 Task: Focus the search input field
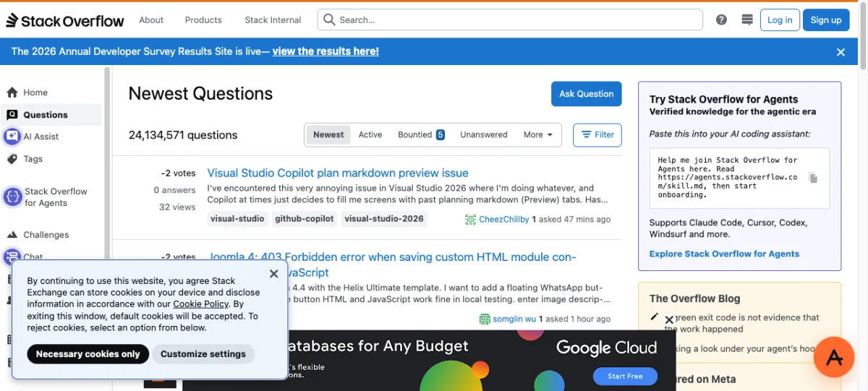pos(510,20)
